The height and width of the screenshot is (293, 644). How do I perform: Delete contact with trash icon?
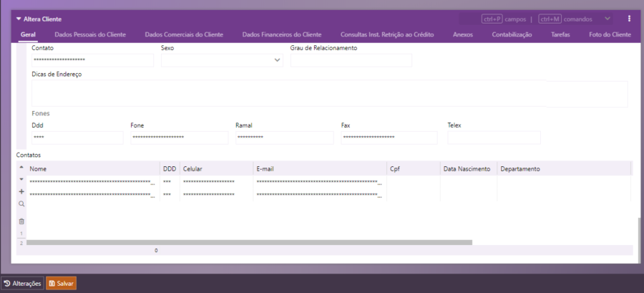pyautogui.click(x=21, y=221)
